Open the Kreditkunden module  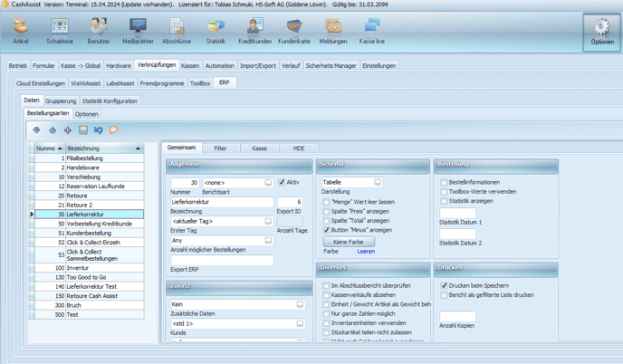(x=255, y=31)
